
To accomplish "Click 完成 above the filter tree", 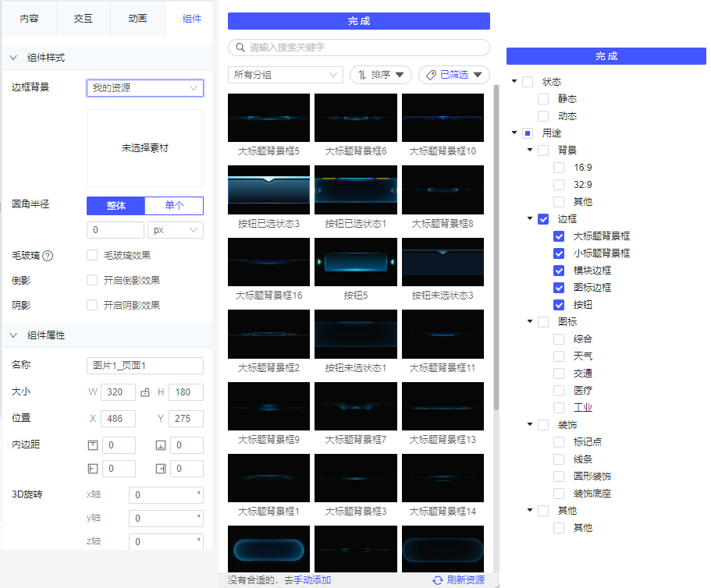I will [606, 56].
